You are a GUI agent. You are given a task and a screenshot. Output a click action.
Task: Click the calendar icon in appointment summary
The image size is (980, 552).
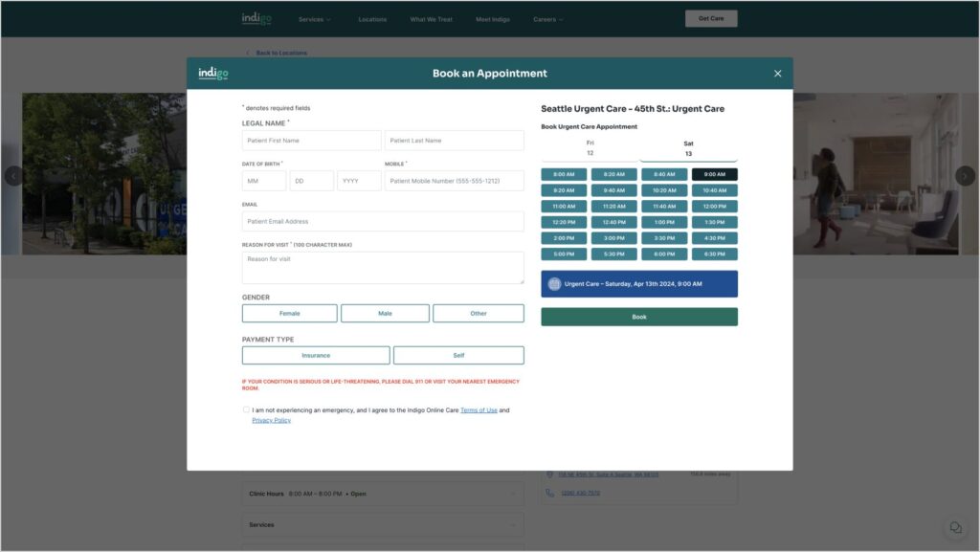tap(554, 284)
